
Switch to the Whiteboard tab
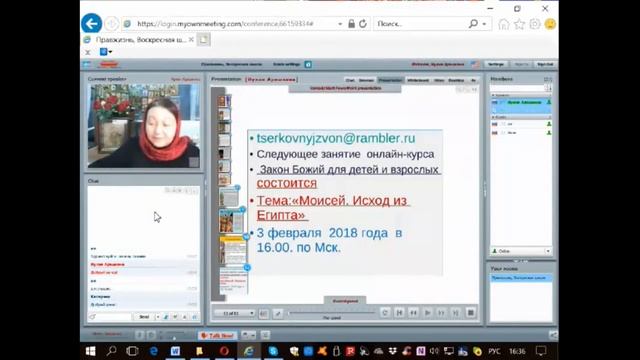[x=418, y=80]
